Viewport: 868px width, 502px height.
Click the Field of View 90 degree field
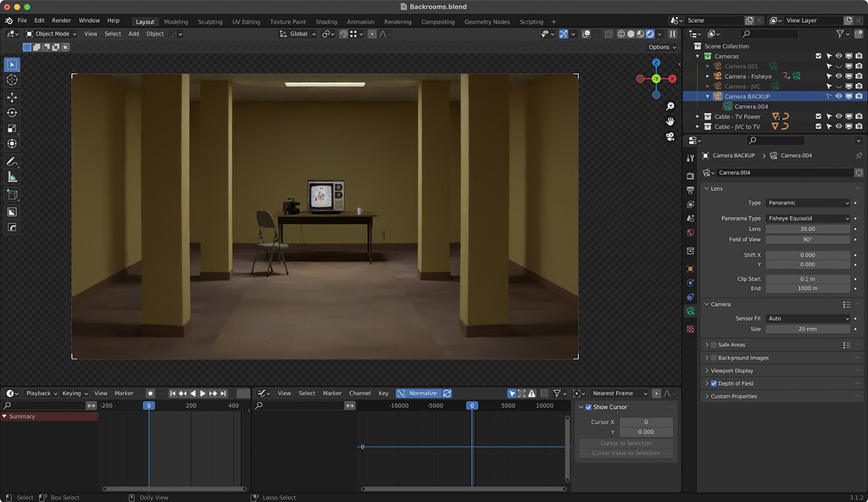[x=808, y=237]
